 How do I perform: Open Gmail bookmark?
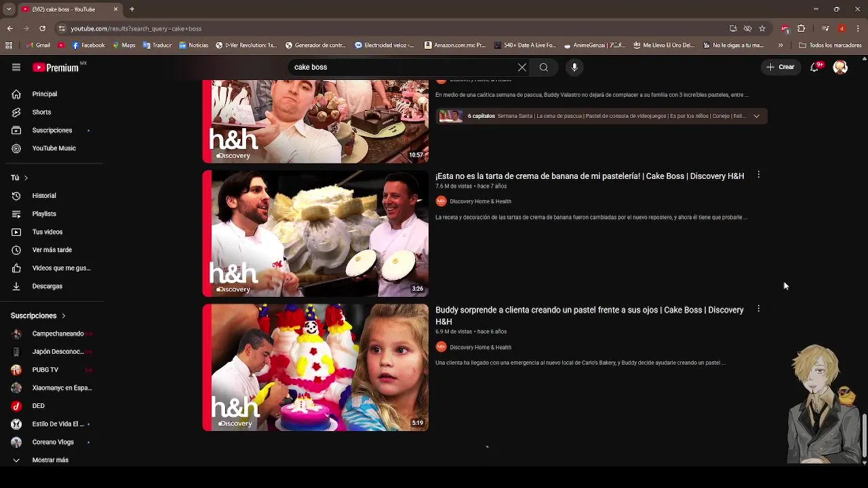point(38,45)
